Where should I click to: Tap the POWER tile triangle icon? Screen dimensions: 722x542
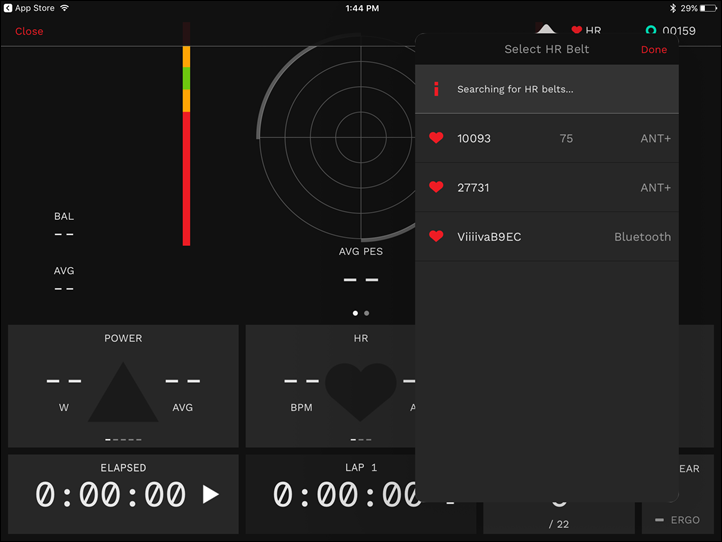[123, 392]
